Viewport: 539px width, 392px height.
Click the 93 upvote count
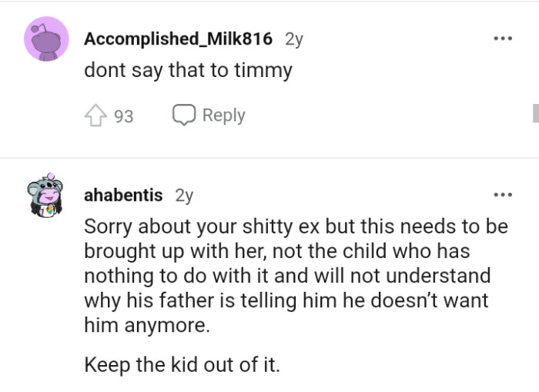click(x=123, y=116)
